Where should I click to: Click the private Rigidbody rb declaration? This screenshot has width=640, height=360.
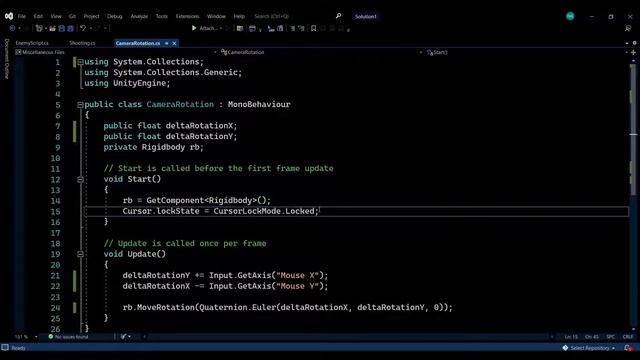(x=153, y=147)
